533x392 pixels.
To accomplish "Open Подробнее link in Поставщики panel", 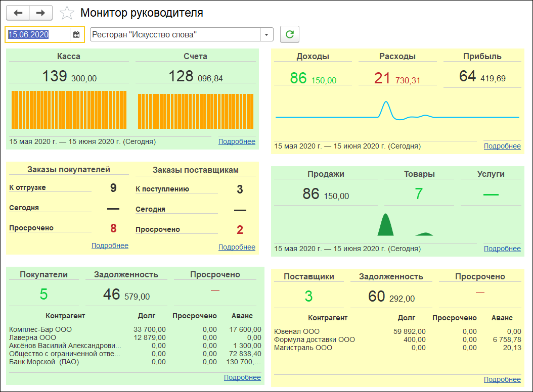I will pos(502,379).
